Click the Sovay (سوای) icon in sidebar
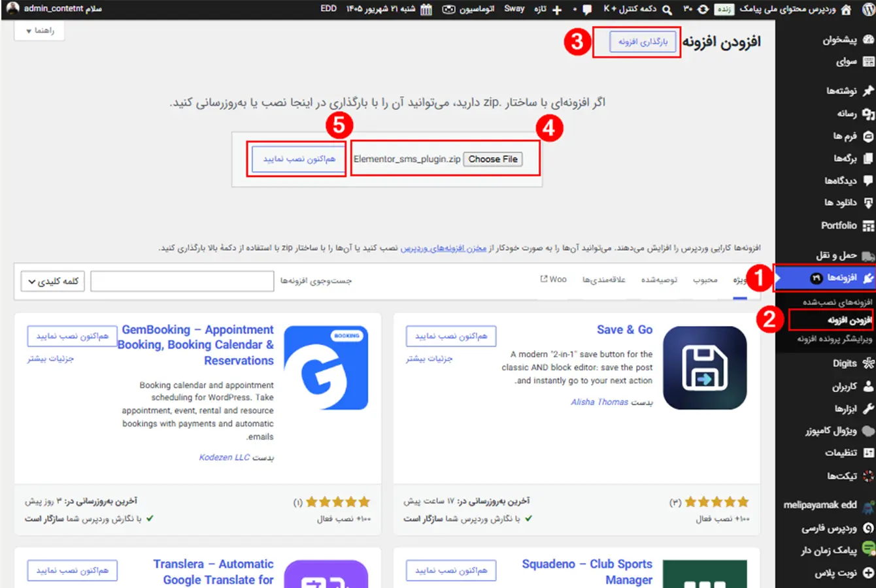Image resolution: width=876 pixels, height=588 pixels. tap(868, 61)
